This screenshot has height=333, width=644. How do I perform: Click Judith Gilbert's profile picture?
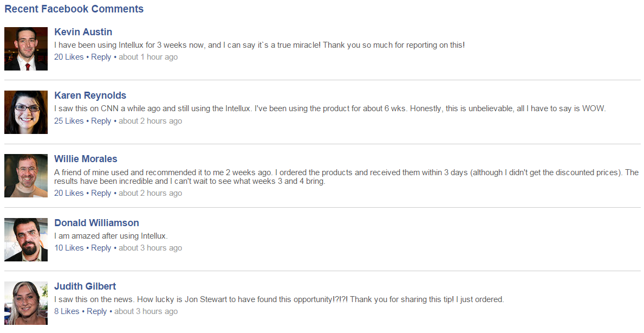26,303
